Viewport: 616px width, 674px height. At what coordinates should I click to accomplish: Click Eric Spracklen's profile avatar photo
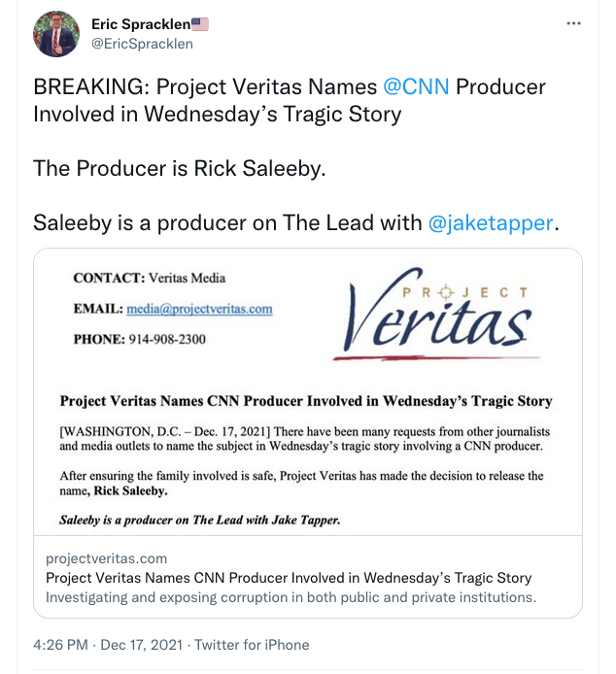pyautogui.click(x=56, y=34)
